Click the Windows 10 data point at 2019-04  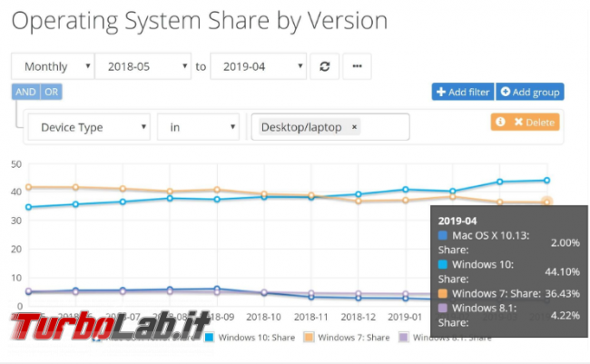(546, 181)
